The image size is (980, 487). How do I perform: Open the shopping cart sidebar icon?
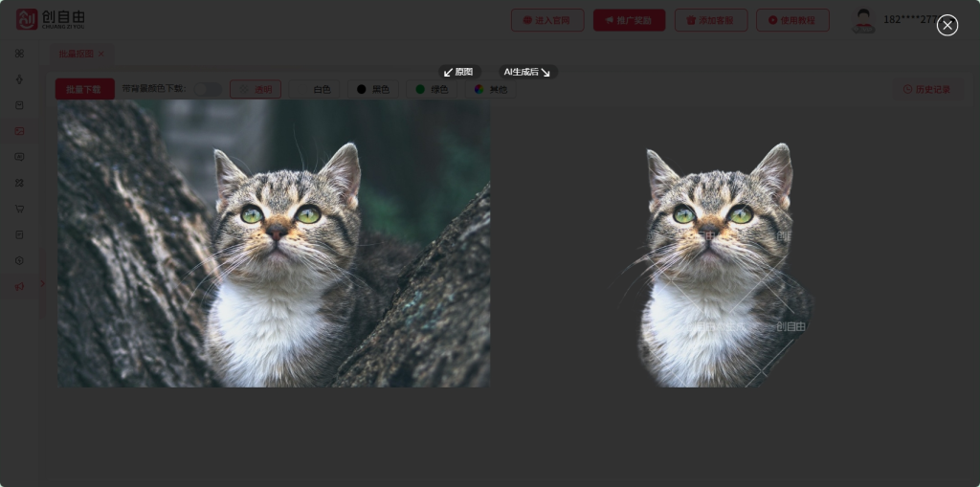click(19, 209)
